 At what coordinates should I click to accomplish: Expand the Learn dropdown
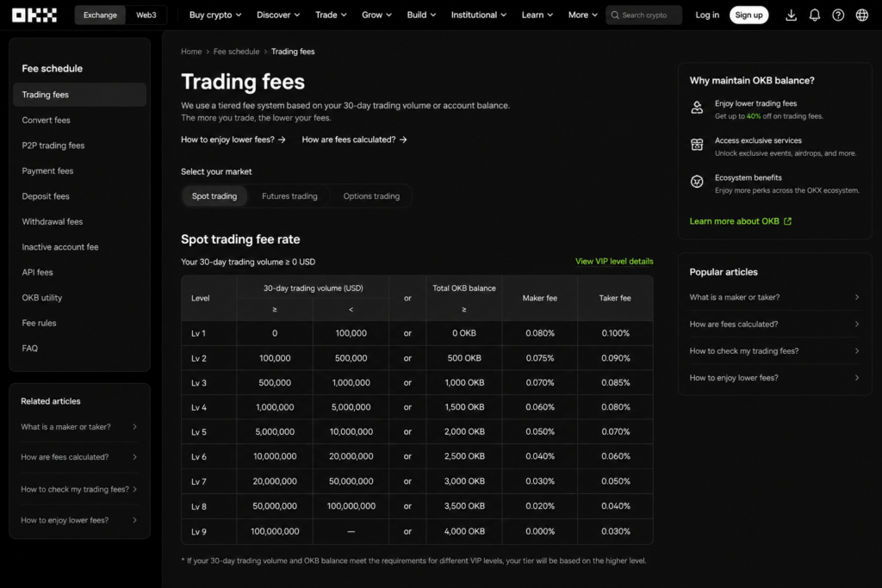pyautogui.click(x=537, y=15)
